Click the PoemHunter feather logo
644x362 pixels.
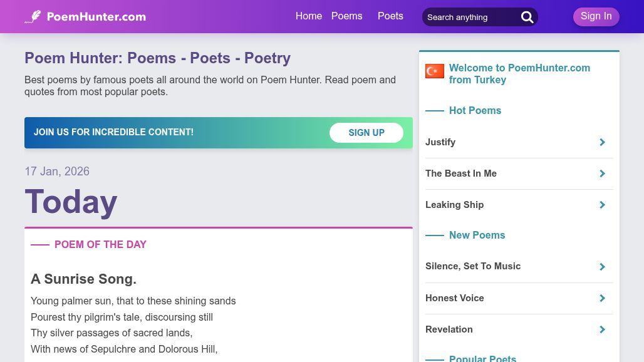pos(33,17)
